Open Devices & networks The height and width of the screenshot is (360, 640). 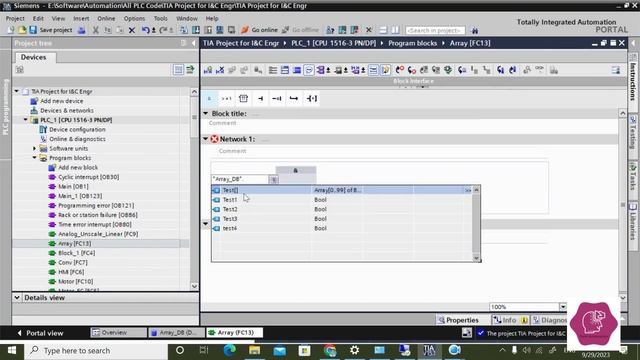pos(67,111)
